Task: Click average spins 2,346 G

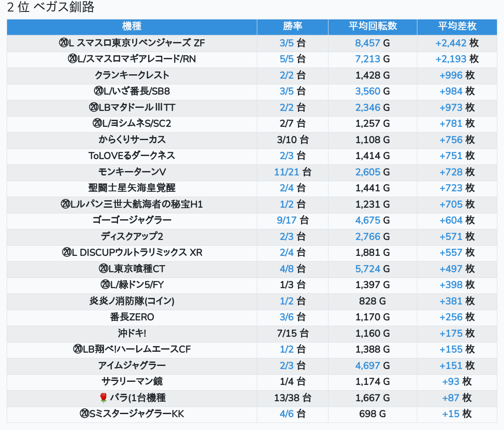Action: [x=373, y=107]
